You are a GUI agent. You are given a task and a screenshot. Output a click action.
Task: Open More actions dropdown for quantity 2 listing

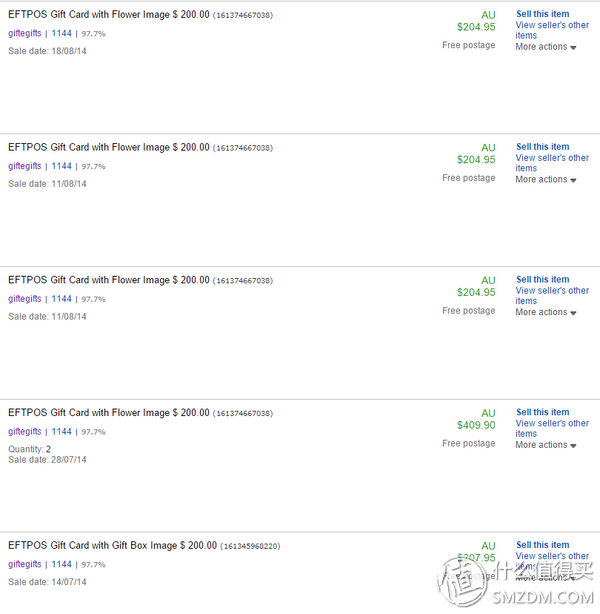coord(545,445)
